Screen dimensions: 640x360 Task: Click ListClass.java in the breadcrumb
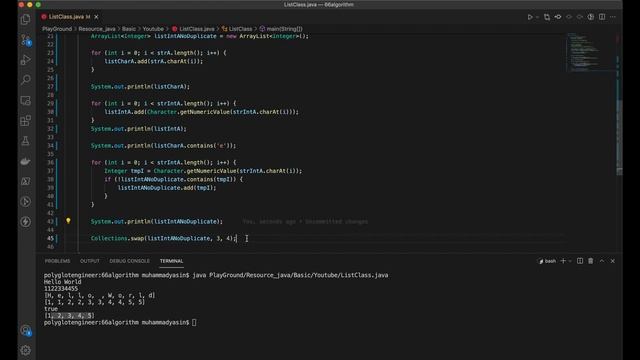tap(193, 29)
